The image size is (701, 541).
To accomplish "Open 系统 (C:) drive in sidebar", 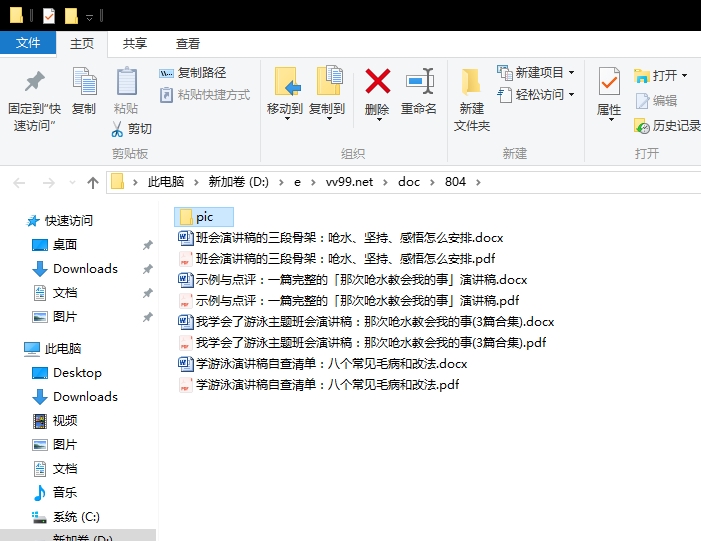I will point(66,517).
